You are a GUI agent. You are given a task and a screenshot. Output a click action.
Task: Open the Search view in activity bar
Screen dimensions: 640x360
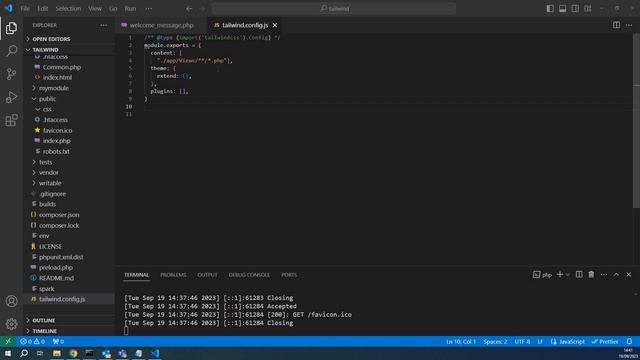pyautogui.click(x=11, y=51)
